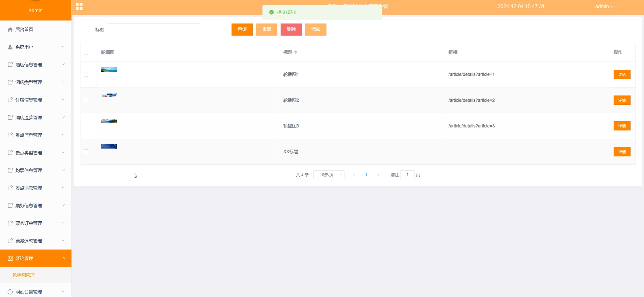Click the image icon beside 系统管理
The width and height of the screenshot is (644, 297).
[x=10, y=258]
